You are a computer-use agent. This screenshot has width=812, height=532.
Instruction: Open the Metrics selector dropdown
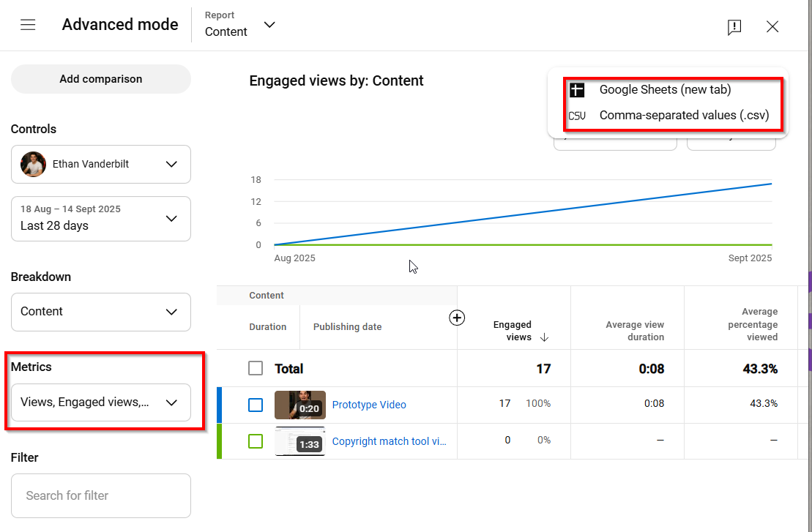click(100, 402)
